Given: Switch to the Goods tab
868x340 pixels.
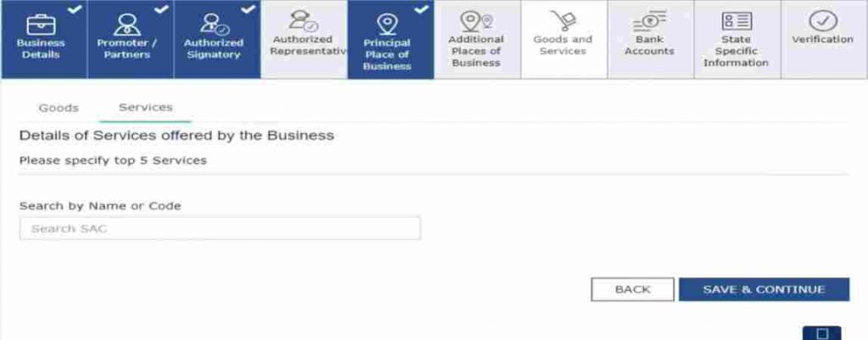Looking at the screenshot, I should coord(58,108).
